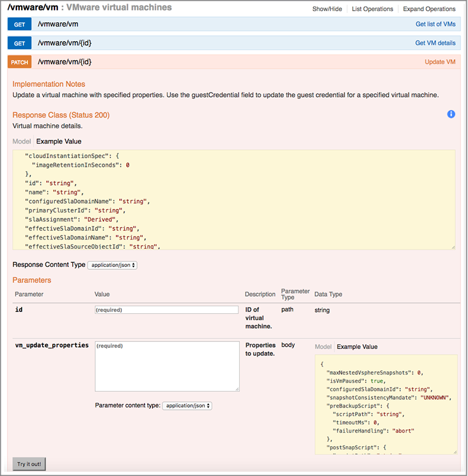This screenshot has height=476, width=468.
Task: Click the List Operations link
Action: coord(373,9)
